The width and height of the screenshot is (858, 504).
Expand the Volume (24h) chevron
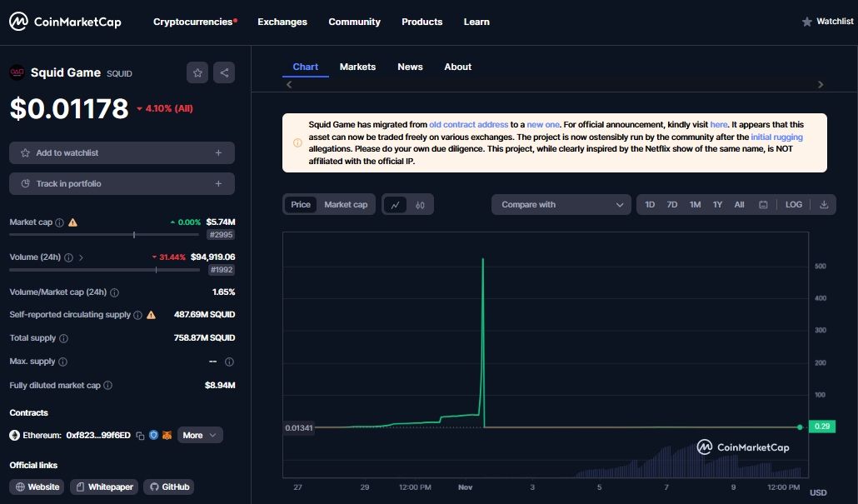click(81, 257)
